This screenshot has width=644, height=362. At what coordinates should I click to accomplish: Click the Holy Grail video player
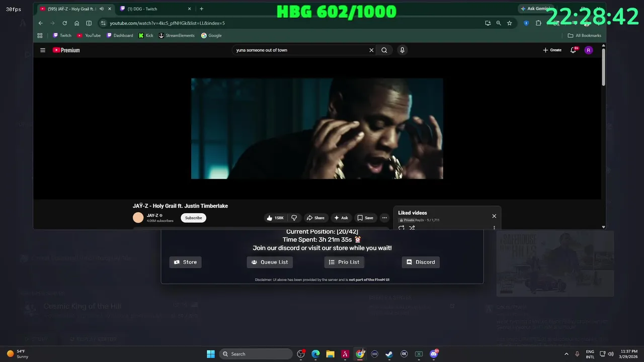(317, 128)
